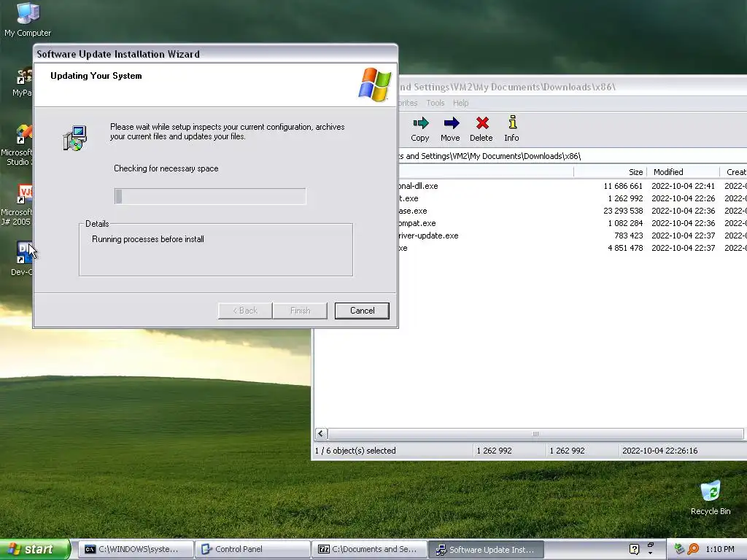
Task: Click the help balloon icon on taskbar
Action: (x=634, y=549)
